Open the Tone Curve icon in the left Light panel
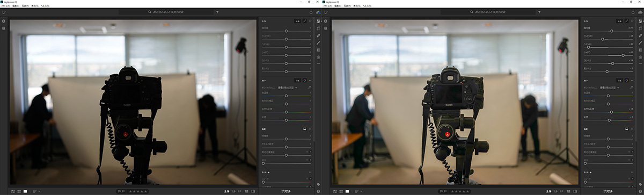Screen dimensions: 644x195 [304, 21]
